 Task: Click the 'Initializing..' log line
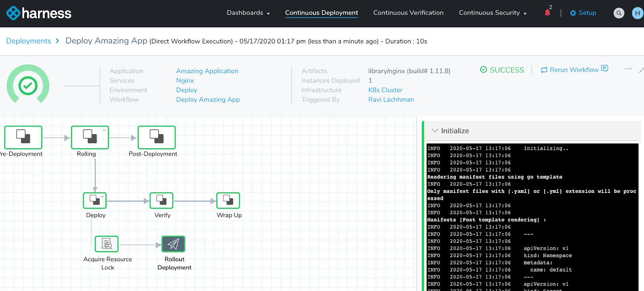coord(546,149)
